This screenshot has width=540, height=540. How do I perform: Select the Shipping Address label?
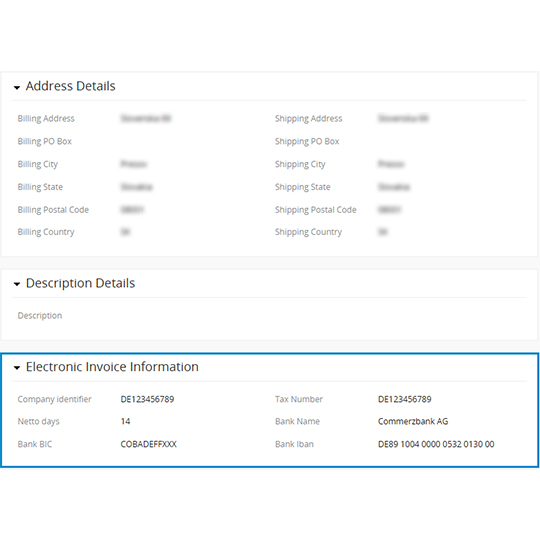click(309, 118)
